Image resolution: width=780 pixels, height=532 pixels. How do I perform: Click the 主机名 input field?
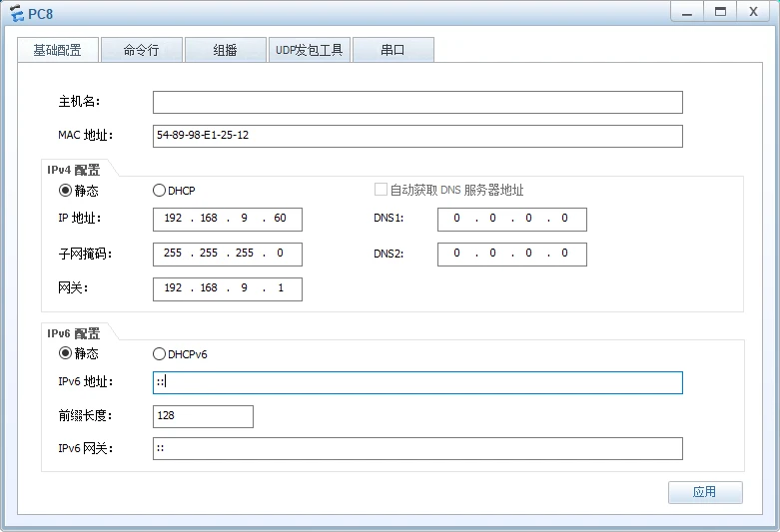tap(417, 102)
